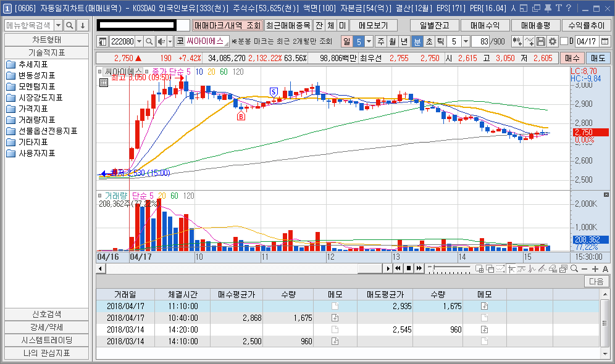Open the daily period dropdown next to blue 5

(x=369, y=41)
